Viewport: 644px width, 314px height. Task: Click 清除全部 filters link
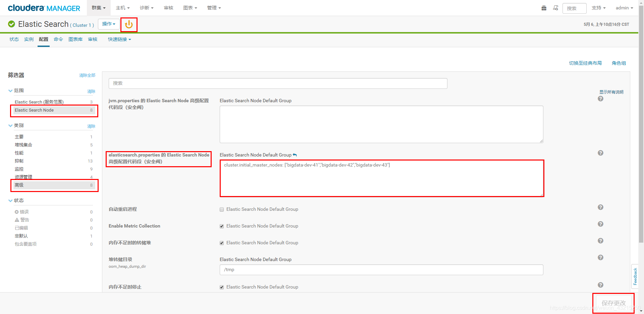87,75
